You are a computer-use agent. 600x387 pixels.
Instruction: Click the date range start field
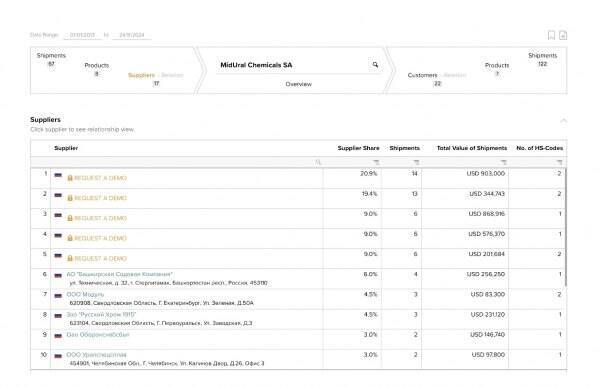[x=82, y=35]
